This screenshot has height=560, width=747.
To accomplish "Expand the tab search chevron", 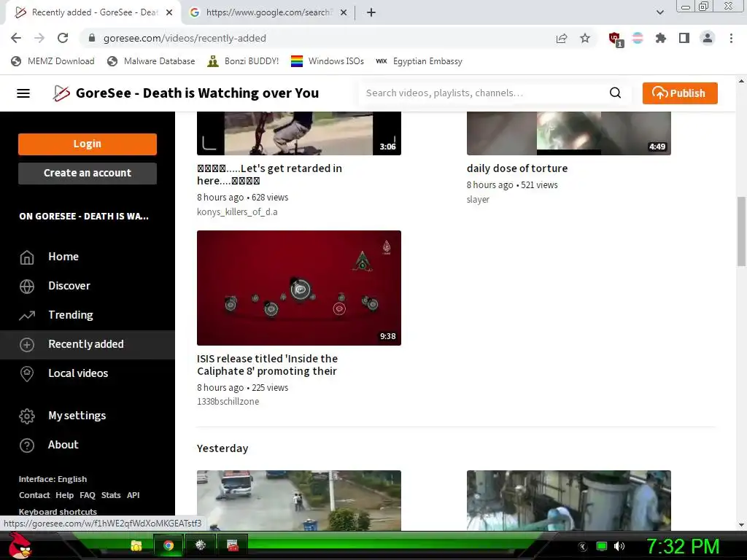I will pyautogui.click(x=659, y=13).
